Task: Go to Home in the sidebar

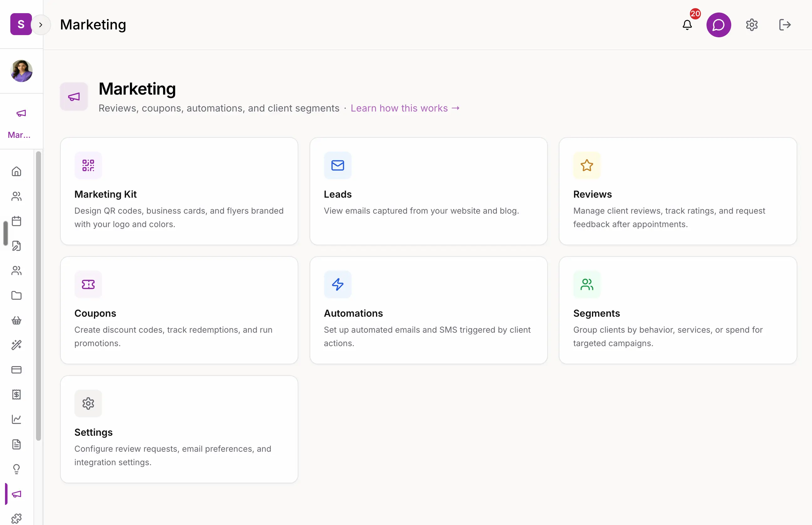Action: (16, 171)
